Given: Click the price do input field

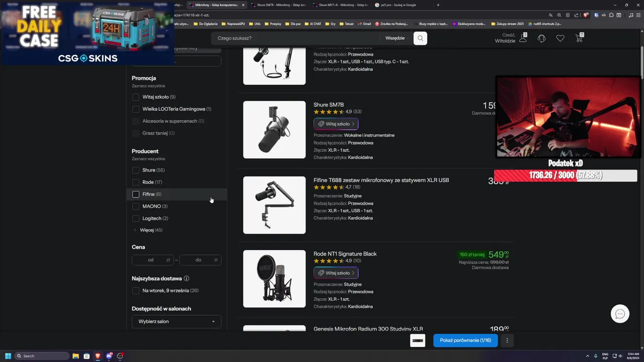Looking at the screenshot, I should [x=200, y=260].
